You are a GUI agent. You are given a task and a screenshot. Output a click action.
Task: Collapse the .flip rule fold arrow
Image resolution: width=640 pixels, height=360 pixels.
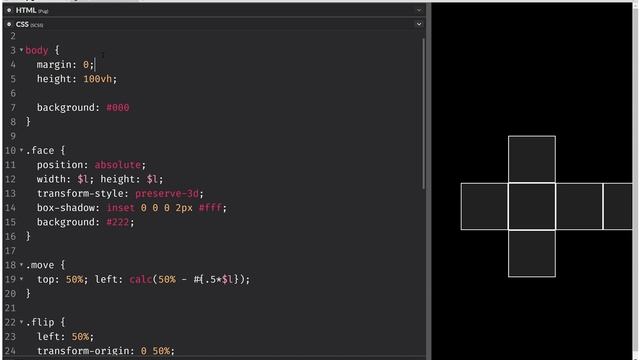(21, 322)
